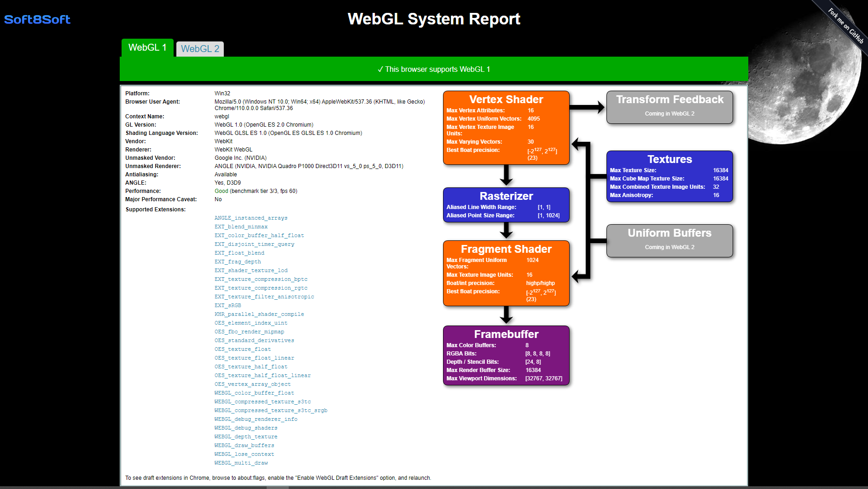This screenshot has height=489, width=868.
Task: Open WEBGL_depth_texture extension link
Action: (x=246, y=437)
